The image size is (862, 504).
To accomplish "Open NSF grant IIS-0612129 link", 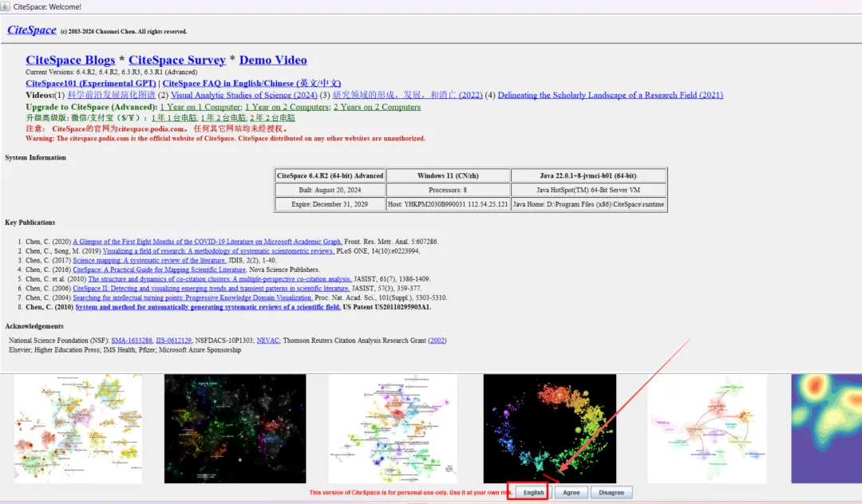I will point(174,341).
